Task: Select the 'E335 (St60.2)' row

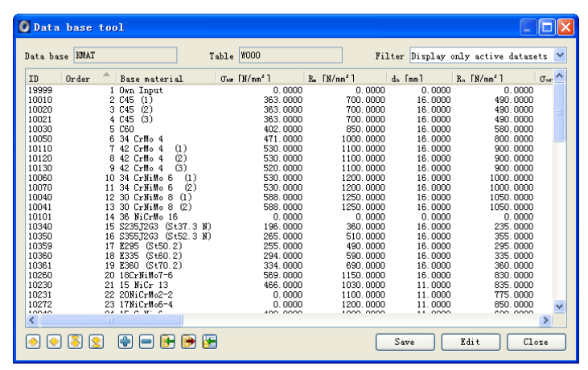Action: tap(290, 256)
